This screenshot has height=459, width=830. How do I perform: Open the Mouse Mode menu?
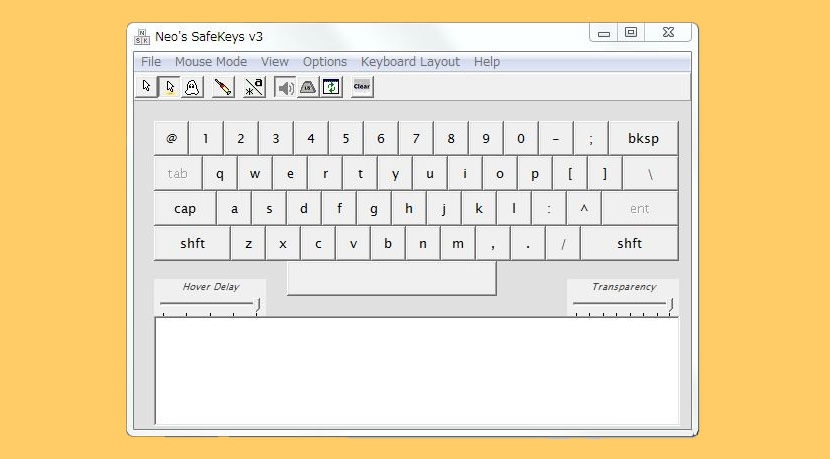coord(211,62)
